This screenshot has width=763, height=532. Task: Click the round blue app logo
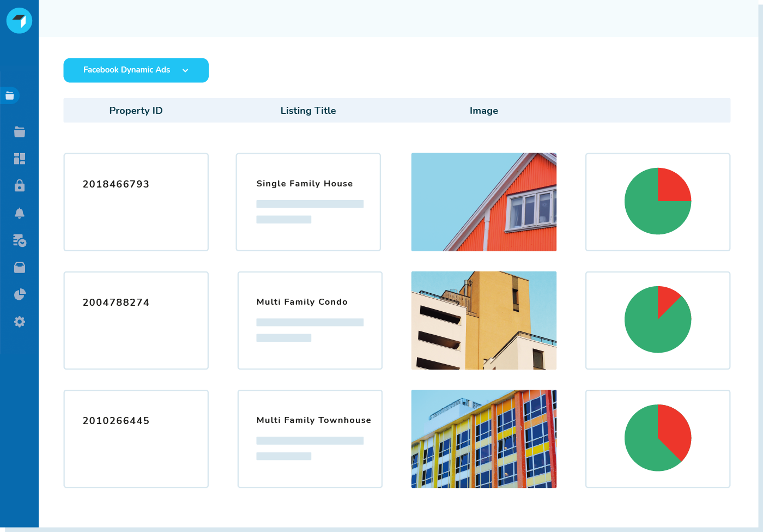coord(19,21)
